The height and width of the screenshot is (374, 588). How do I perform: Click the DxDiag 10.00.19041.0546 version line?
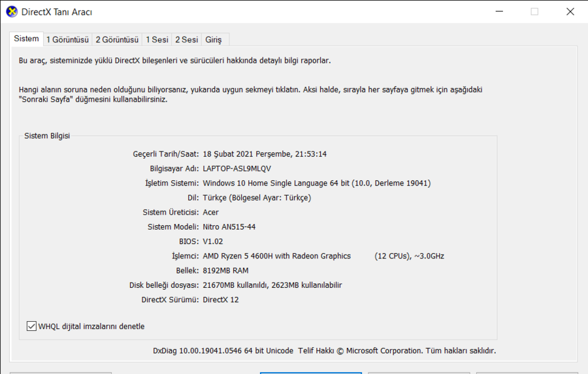tap(324, 351)
